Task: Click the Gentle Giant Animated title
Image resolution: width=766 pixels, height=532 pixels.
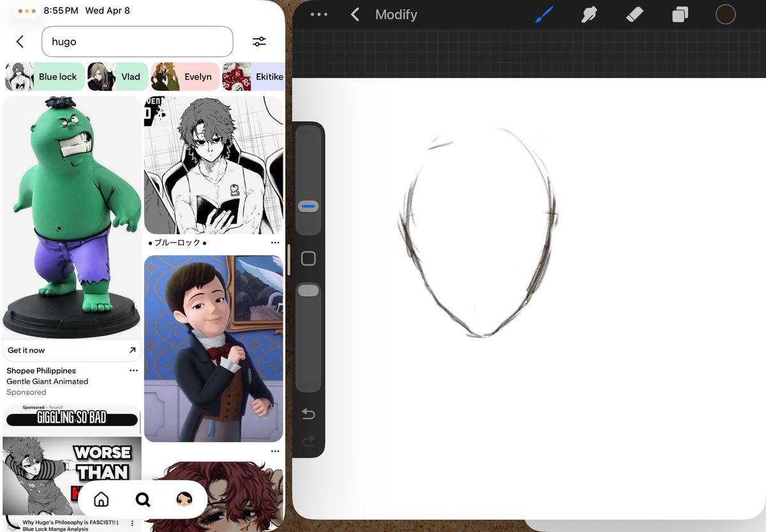Action: (x=47, y=381)
